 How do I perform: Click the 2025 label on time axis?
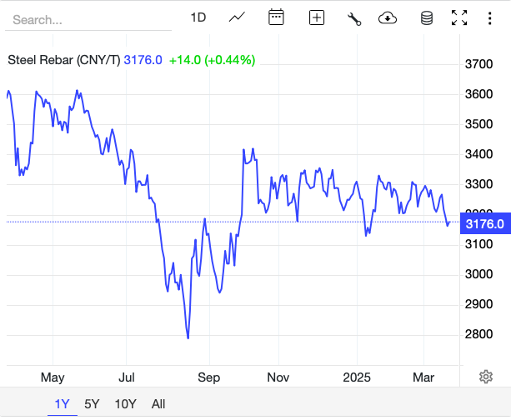pyautogui.click(x=356, y=377)
